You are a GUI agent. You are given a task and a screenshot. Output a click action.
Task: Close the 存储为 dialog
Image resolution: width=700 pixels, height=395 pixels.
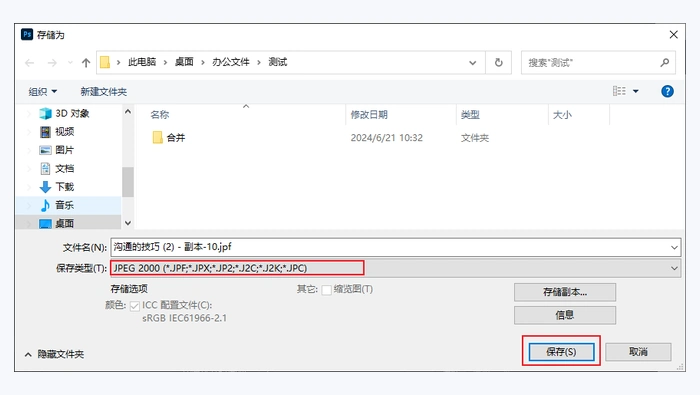pyautogui.click(x=674, y=34)
